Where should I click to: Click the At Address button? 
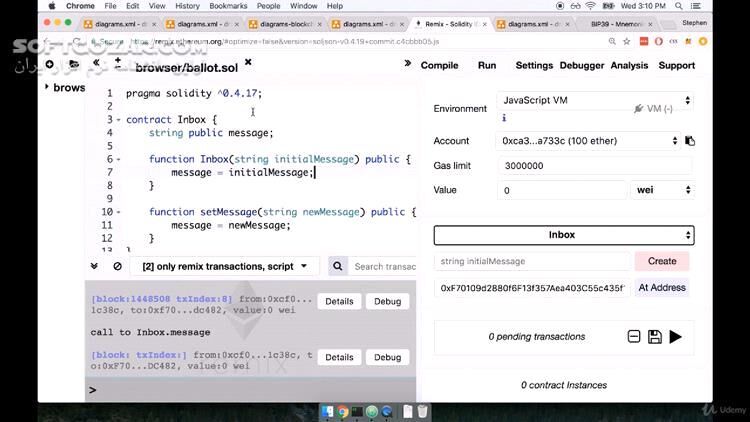coord(661,288)
